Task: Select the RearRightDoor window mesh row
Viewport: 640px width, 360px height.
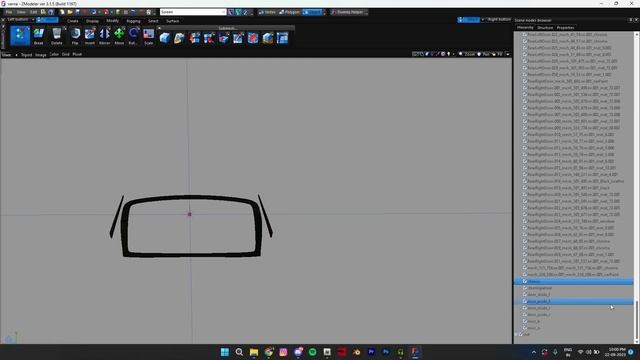Action: coord(571,221)
